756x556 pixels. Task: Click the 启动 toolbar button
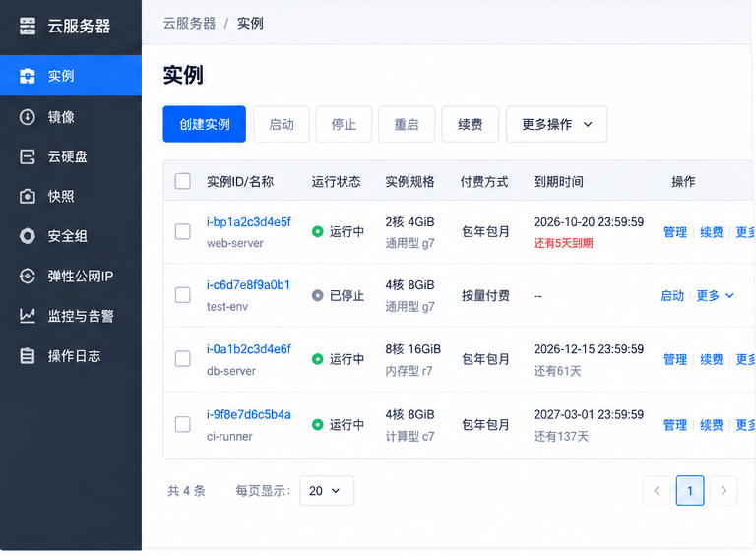[x=282, y=124]
